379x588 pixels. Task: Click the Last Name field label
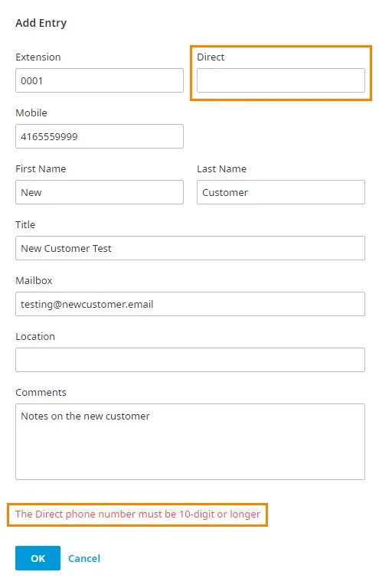click(x=221, y=168)
